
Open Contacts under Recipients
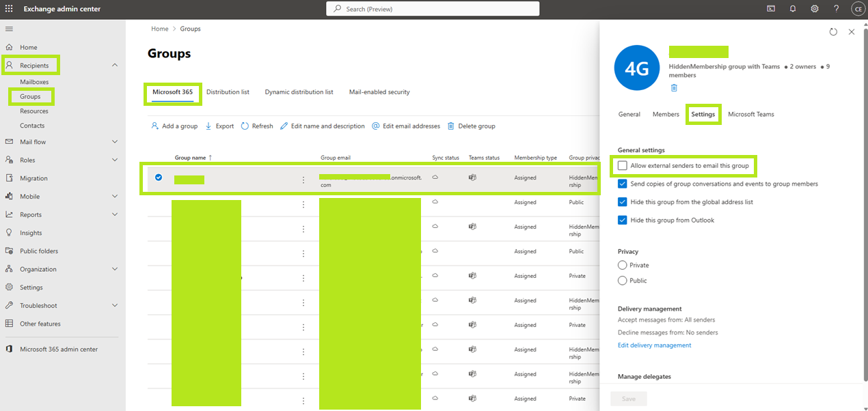pyautogui.click(x=32, y=126)
